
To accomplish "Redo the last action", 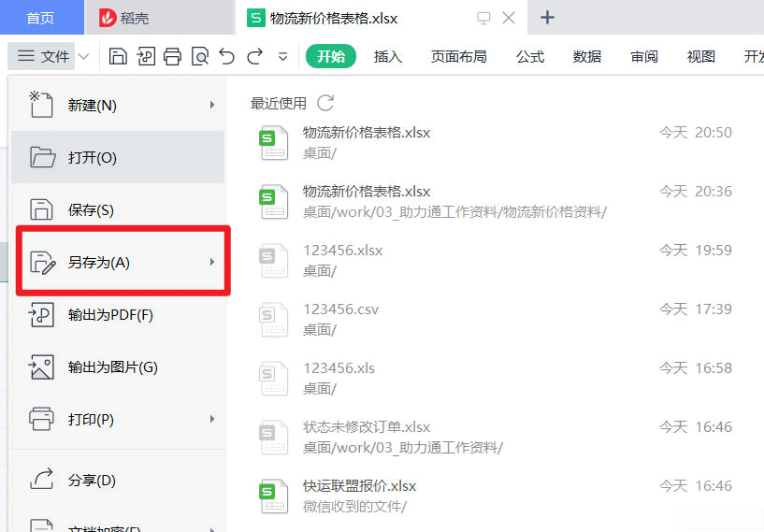I will 255,56.
